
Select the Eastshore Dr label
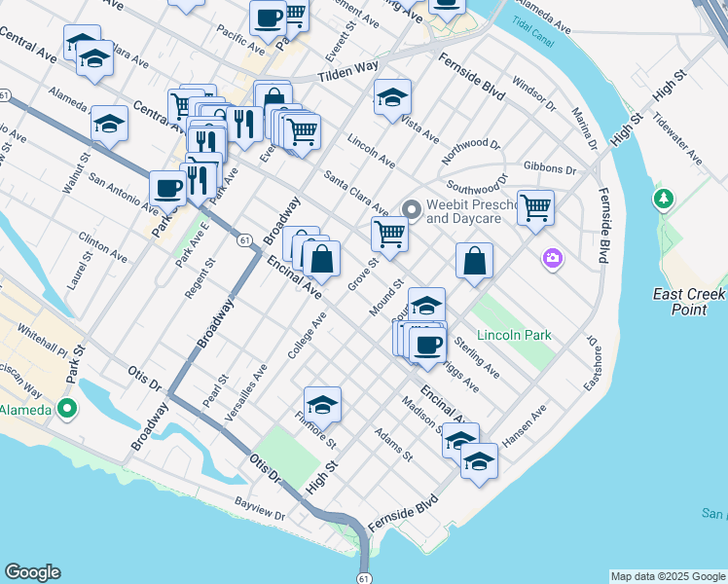(x=594, y=363)
